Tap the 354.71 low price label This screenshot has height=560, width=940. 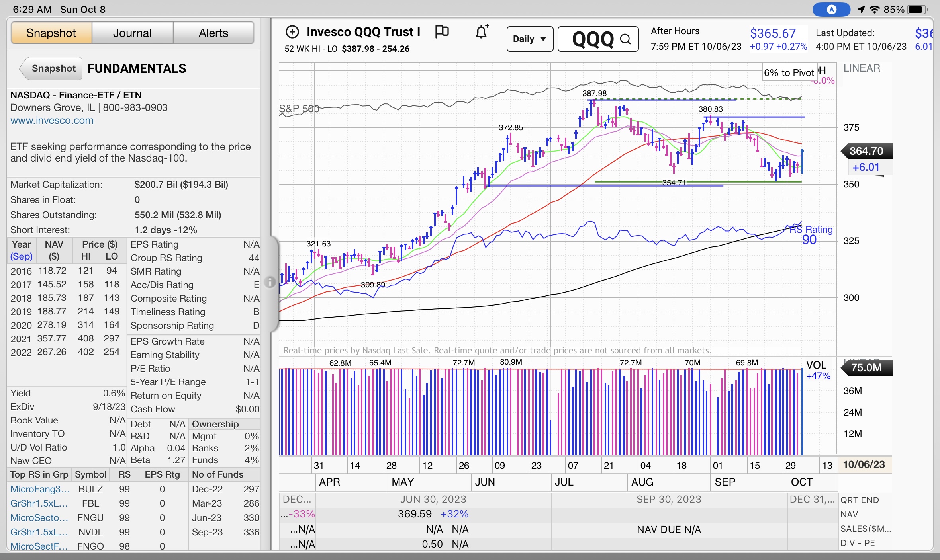click(674, 183)
